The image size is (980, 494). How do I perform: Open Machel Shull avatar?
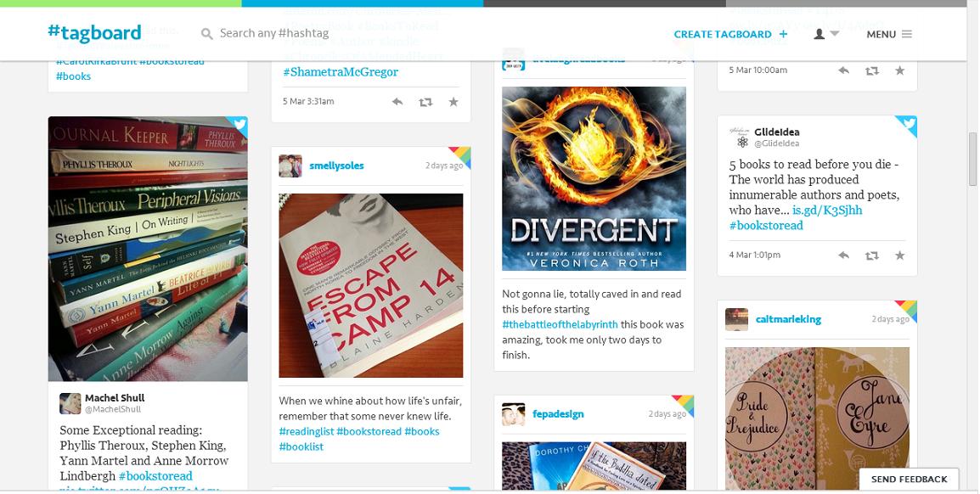[70, 403]
